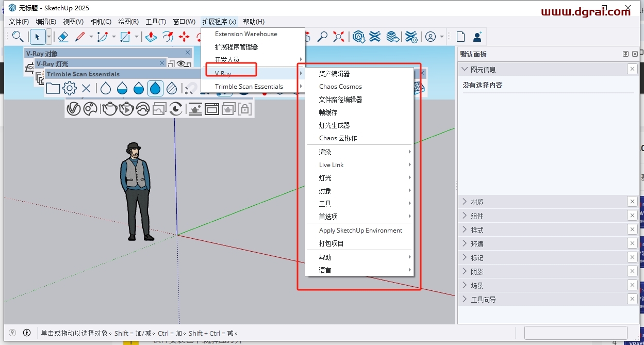
Task: Open the V-Ray Asset Editor icon
Action: 74,109
